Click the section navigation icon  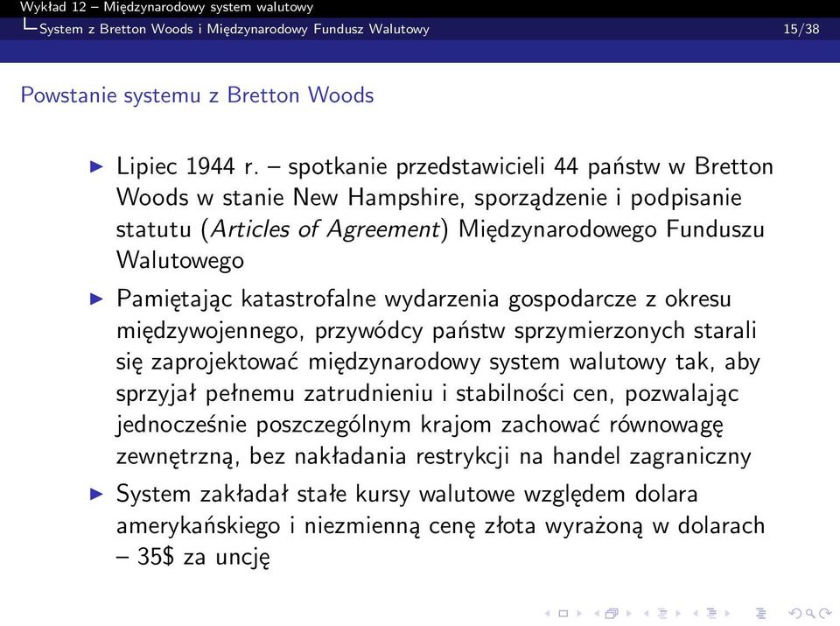pyautogui.click(x=711, y=614)
